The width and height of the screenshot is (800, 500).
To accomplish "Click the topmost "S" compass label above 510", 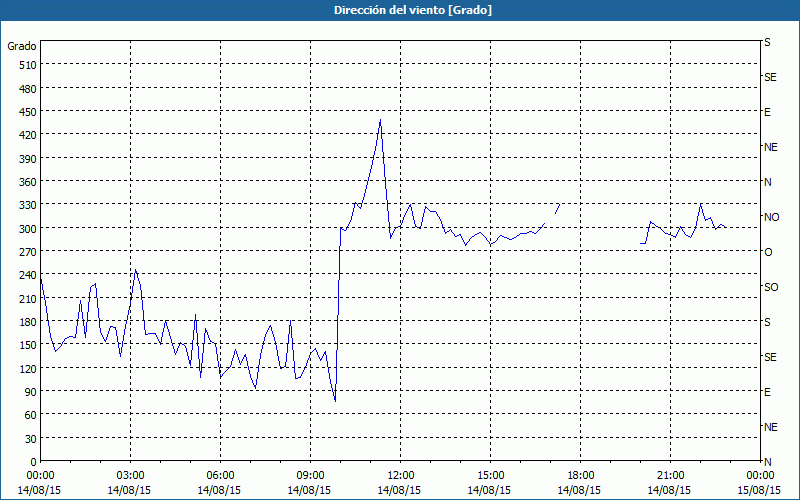I will (x=767, y=42).
